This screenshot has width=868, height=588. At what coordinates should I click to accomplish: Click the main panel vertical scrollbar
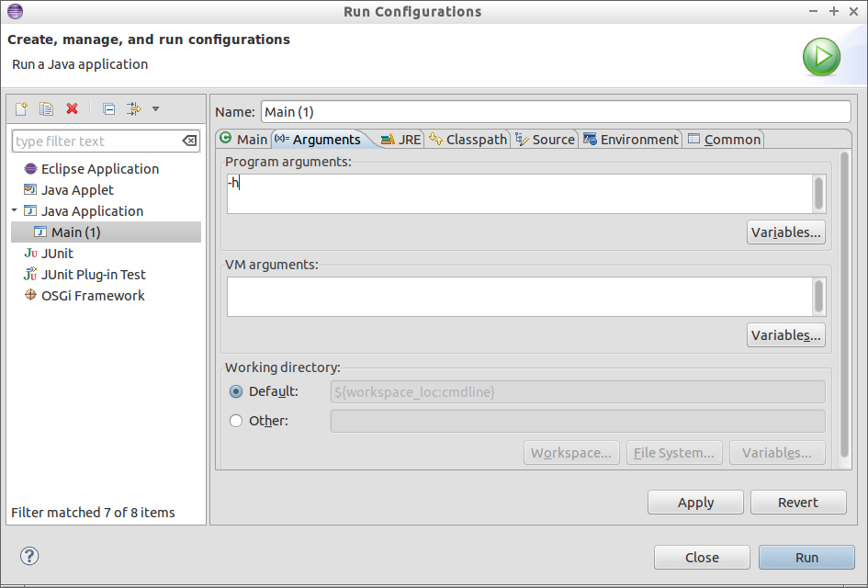pos(844,312)
